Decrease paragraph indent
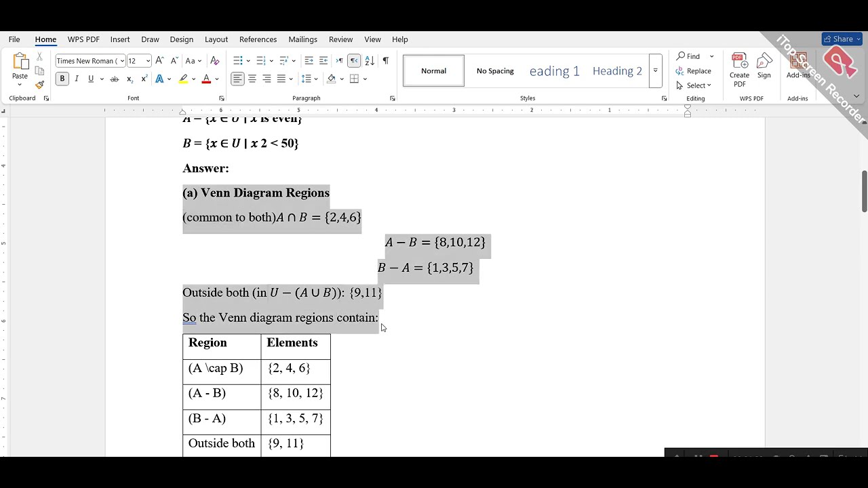This screenshot has width=868, height=488. click(309, 60)
